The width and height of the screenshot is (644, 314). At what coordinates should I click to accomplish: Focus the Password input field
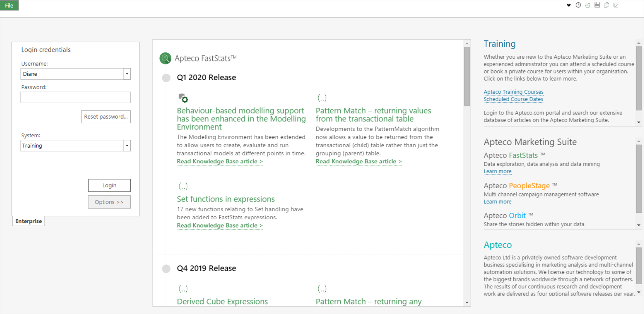click(x=76, y=97)
